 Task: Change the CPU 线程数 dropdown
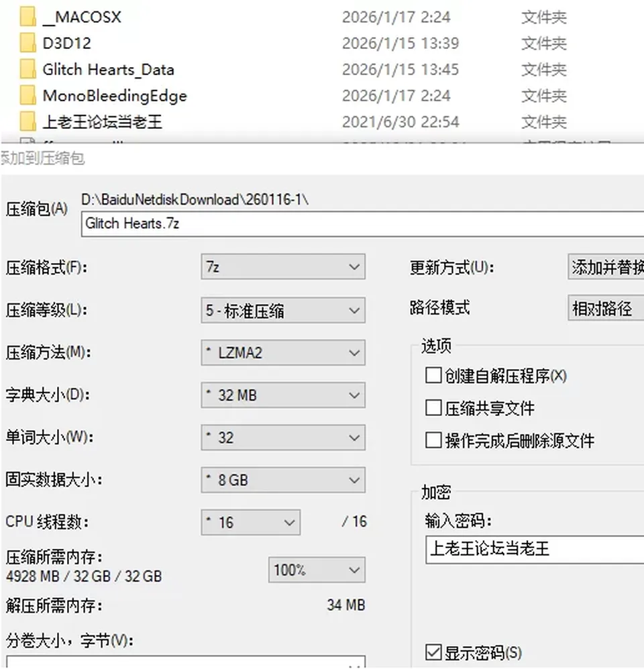(x=251, y=522)
